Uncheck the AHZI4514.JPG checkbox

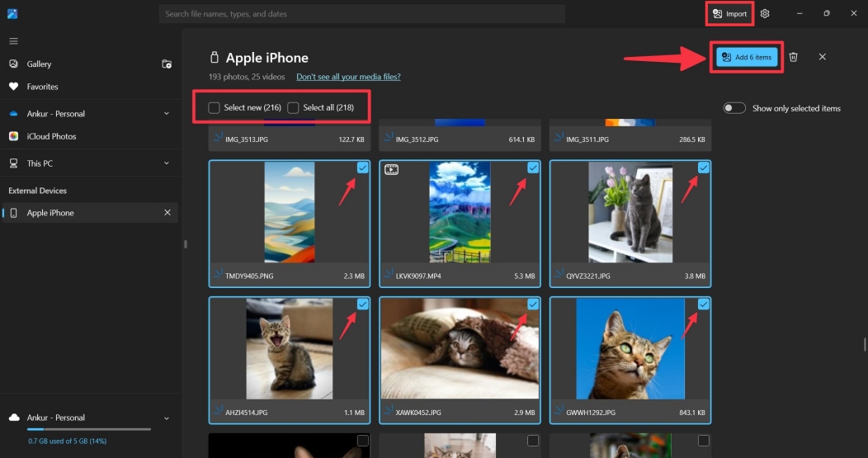point(362,304)
